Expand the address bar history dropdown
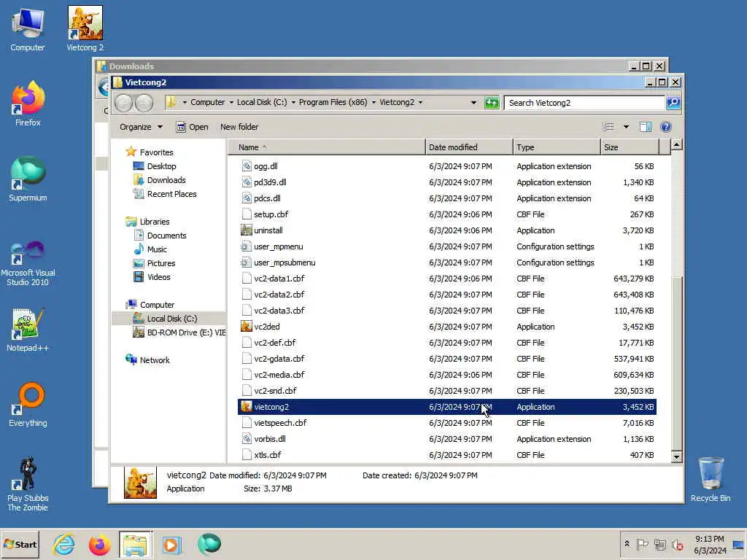 [473, 102]
